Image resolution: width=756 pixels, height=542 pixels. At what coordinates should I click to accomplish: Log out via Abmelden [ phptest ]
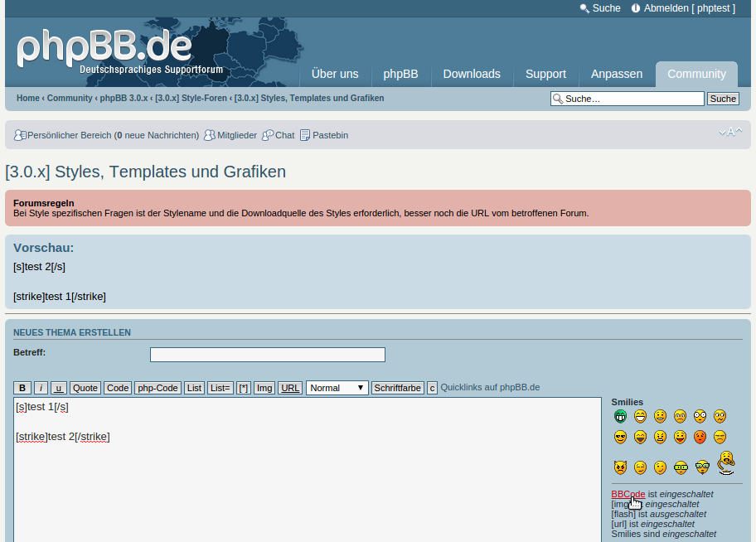click(x=690, y=8)
